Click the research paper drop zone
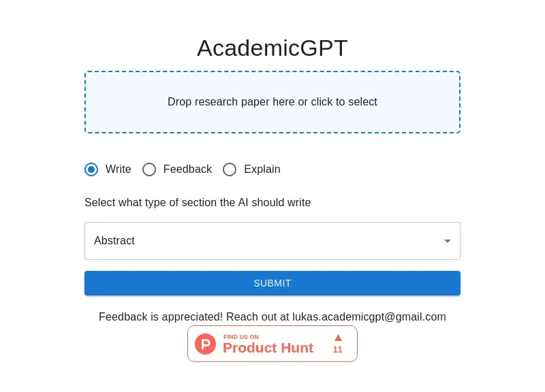Viewport: 545px width, 392px height. tap(272, 101)
